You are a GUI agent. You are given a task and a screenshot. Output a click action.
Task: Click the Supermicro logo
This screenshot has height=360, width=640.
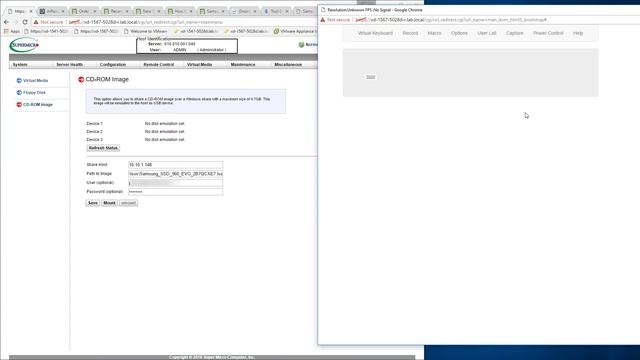[x=24, y=45]
